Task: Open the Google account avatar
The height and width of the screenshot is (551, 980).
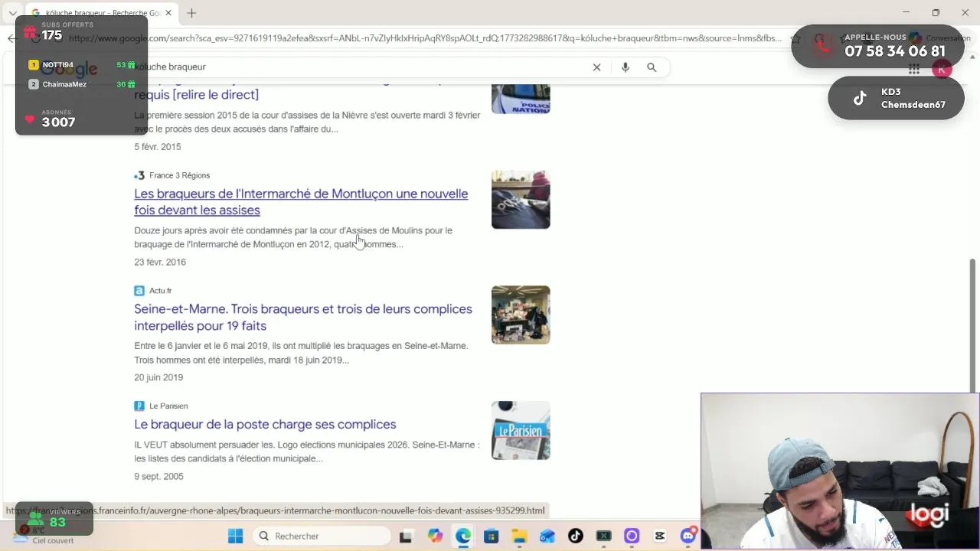Action: coord(942,69)
